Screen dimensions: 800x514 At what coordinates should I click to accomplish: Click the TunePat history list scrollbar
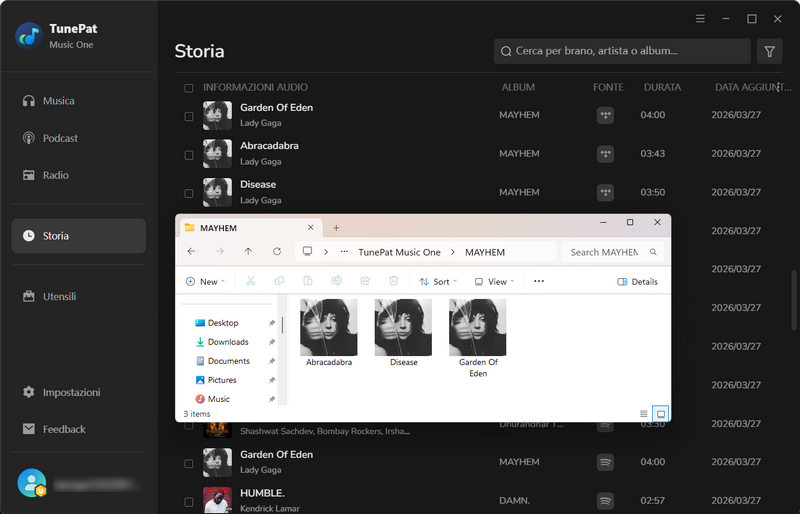point(793,300)
